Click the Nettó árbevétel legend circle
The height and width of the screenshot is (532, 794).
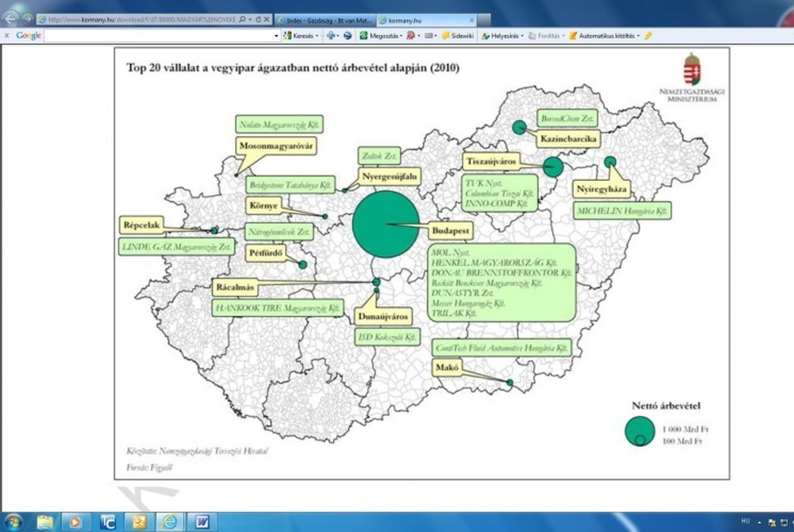click(640, 431)
